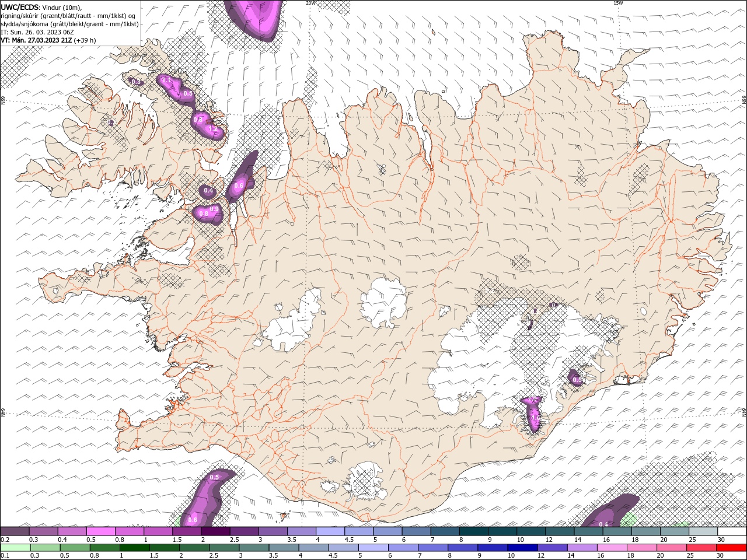Click the 0.3 snowfall label in Westfjords

(135, 82)
